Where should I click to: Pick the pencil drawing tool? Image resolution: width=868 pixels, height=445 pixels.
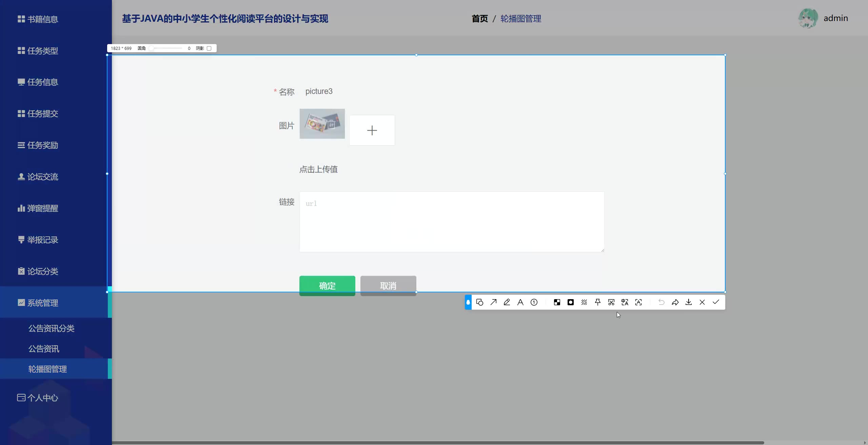pos(507,302)
